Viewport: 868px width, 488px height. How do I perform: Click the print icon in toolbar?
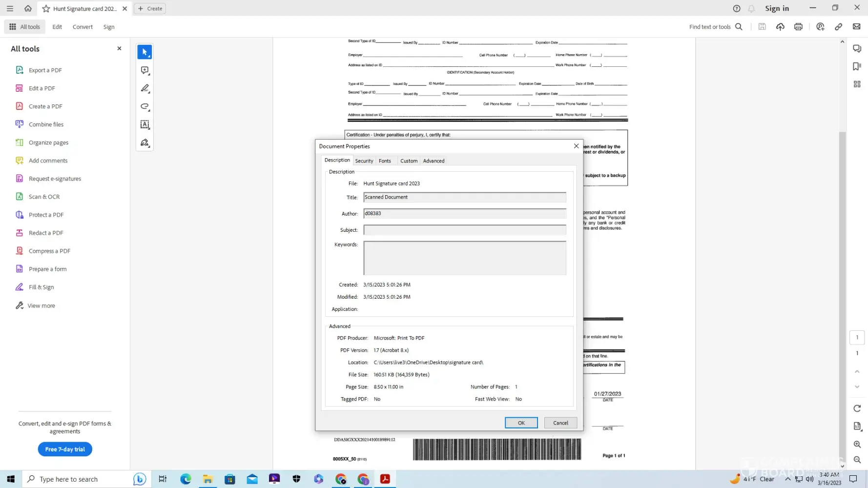798,27
